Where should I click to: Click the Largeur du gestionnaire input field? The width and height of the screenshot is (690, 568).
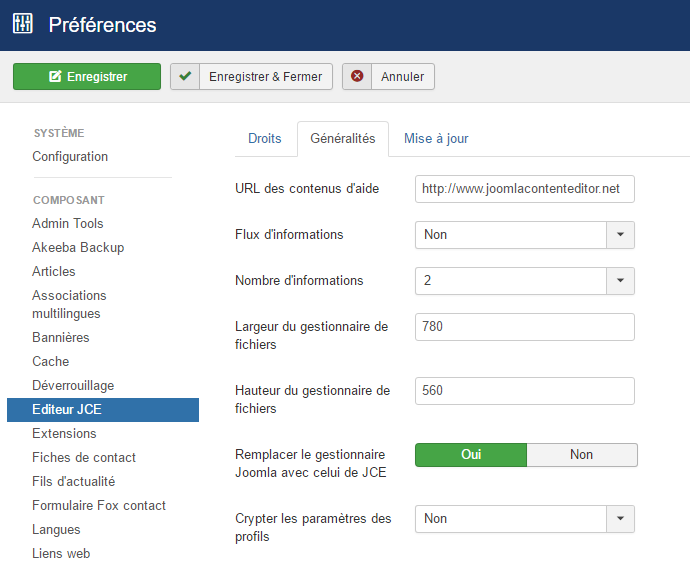[525, 326]
